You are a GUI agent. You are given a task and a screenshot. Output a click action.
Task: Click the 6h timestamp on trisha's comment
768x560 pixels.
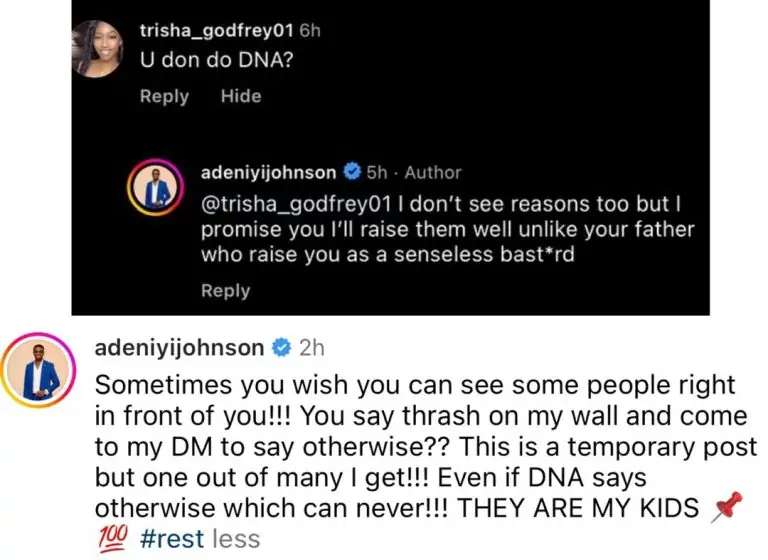tap(309, 31)
